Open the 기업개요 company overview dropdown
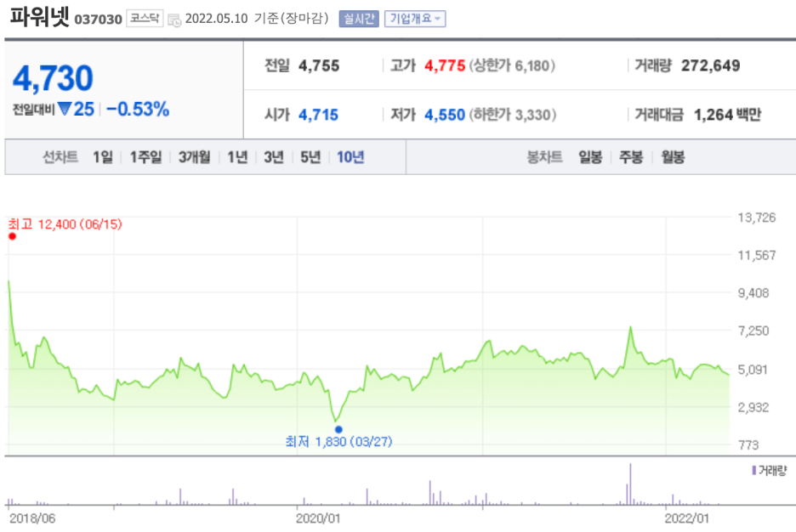 coord(415,19)
